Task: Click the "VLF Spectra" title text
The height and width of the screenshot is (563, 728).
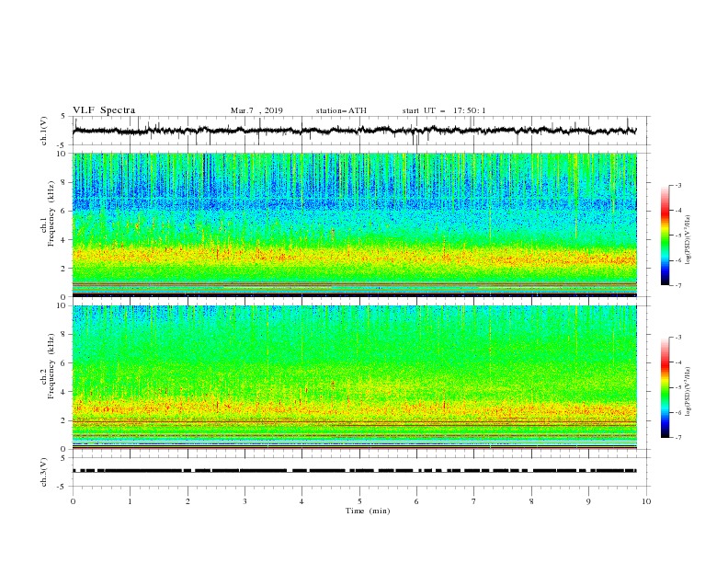Action: tap(104, 110)
